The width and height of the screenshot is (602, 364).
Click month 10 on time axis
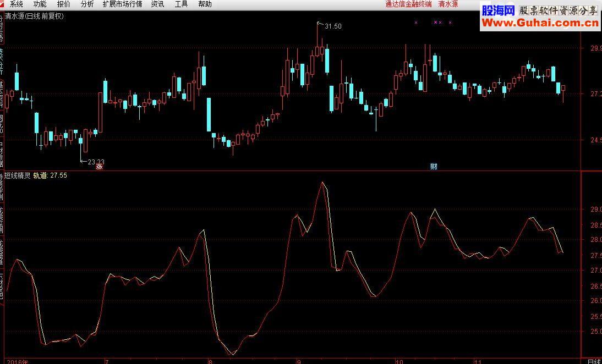pyautogui.click(x=399, y=362)
